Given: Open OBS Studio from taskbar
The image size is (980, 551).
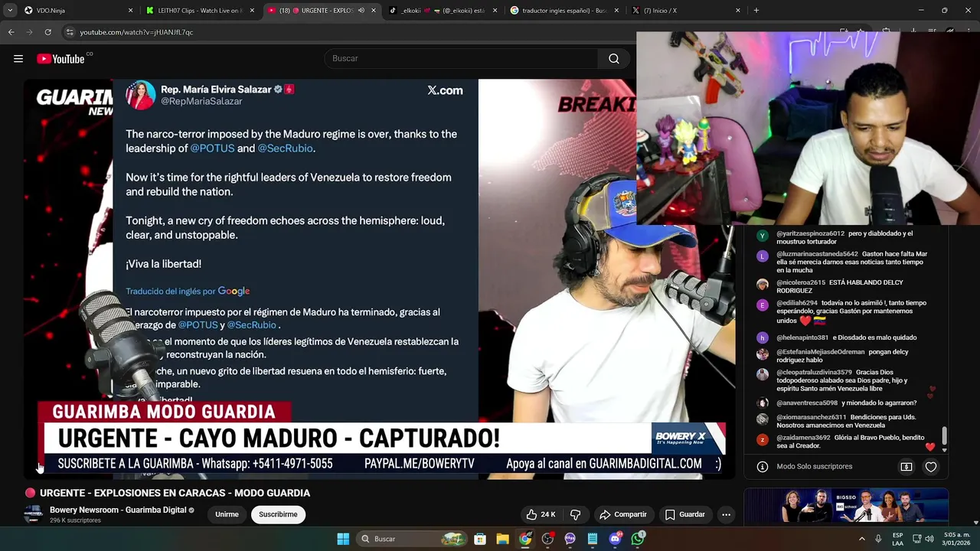Looking at the screenshot, I should [547, 539].
